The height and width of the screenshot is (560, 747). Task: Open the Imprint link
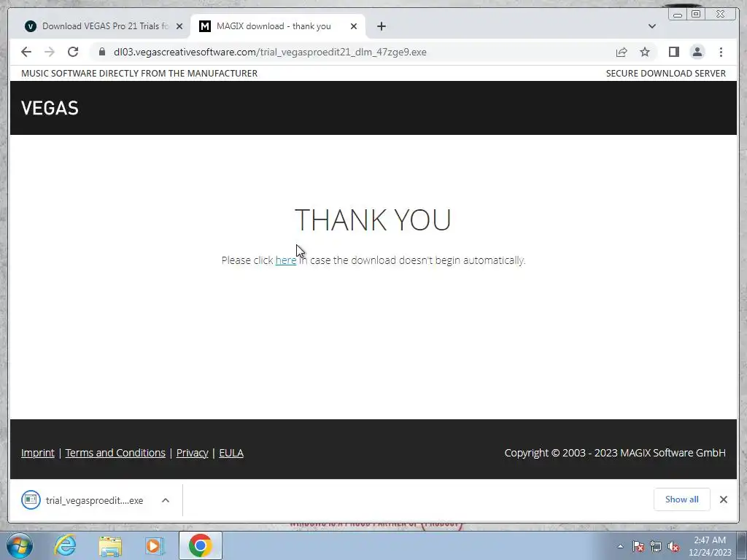[38, 453]
